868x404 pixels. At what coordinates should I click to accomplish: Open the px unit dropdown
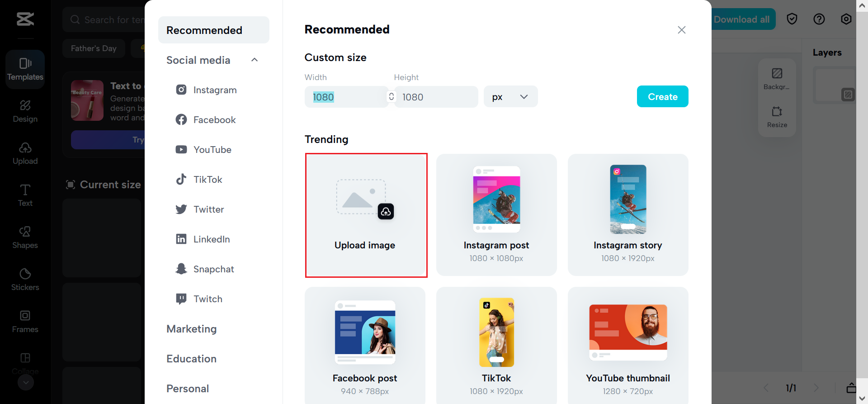click(x=510, y=96)
